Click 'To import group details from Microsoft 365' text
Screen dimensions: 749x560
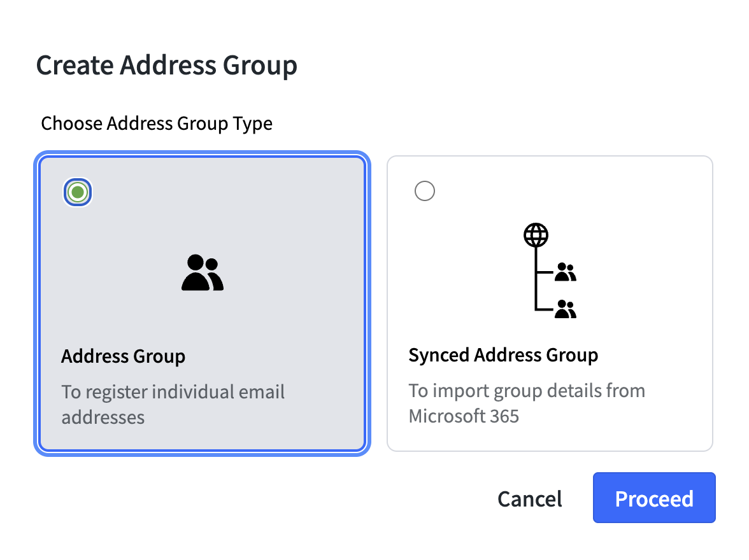pyautogui.click(x=526, y=403)
